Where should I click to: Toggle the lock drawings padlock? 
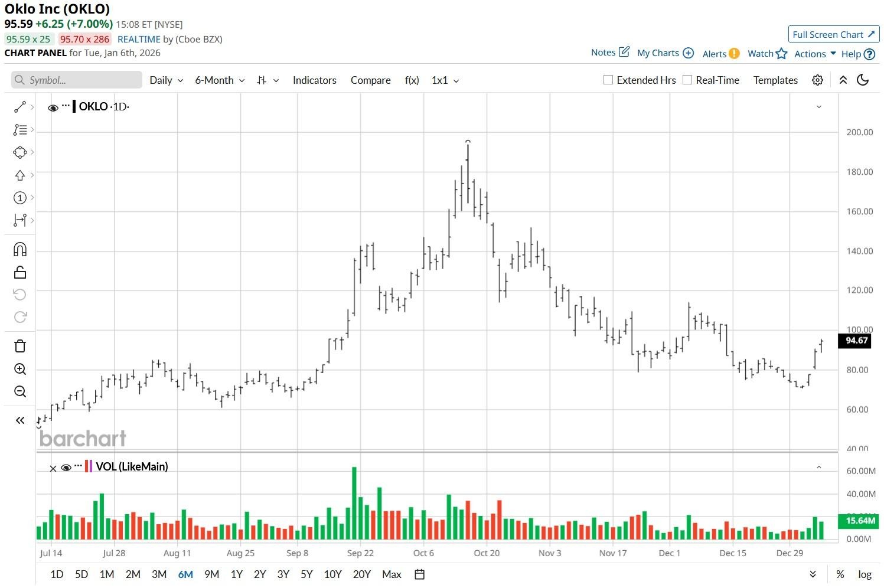[19, 272]
